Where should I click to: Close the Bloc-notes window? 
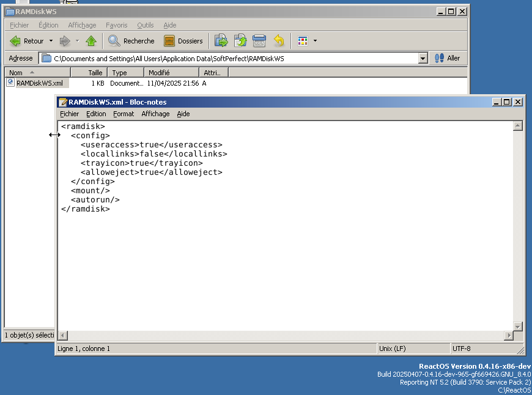518,102
